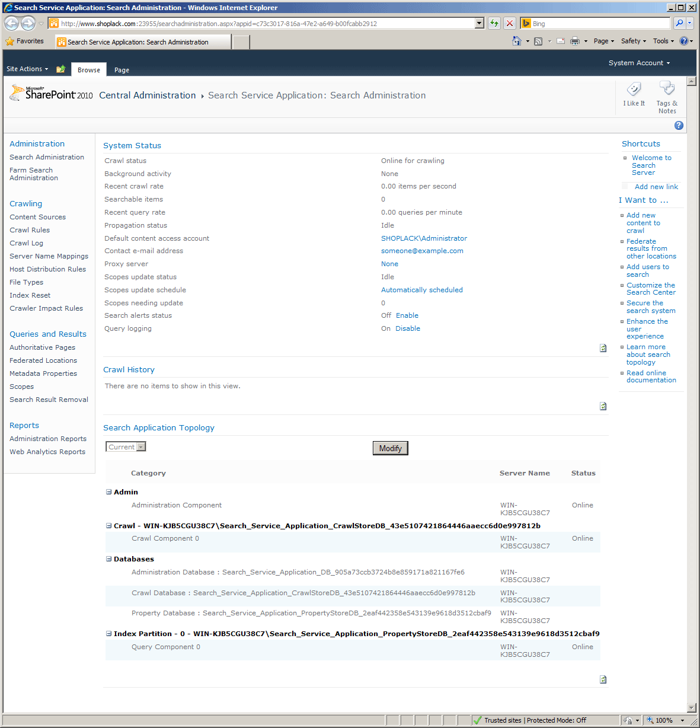This screenshot has height=728, width=700.
Task: Refresh the page with the green arrows icon
Action: point(494,23)
